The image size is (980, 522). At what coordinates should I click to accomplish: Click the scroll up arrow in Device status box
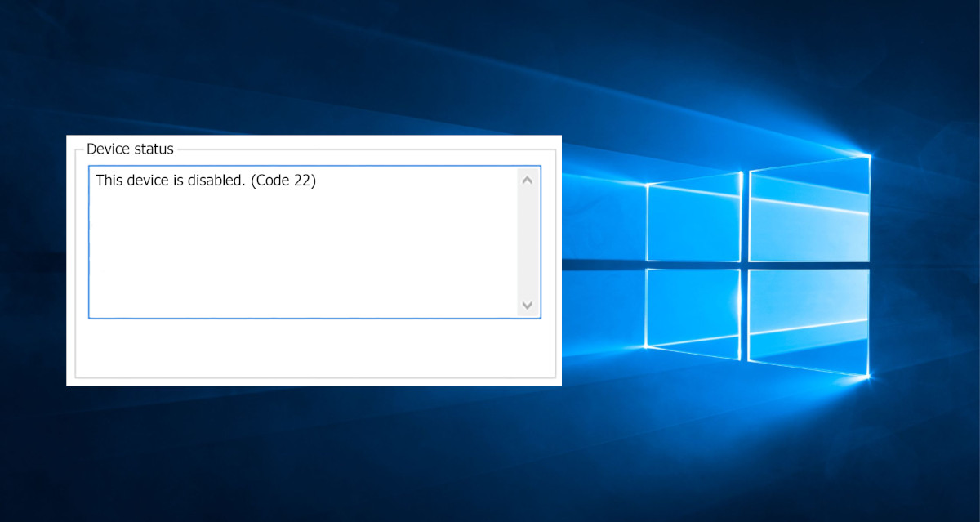(527, 181)
